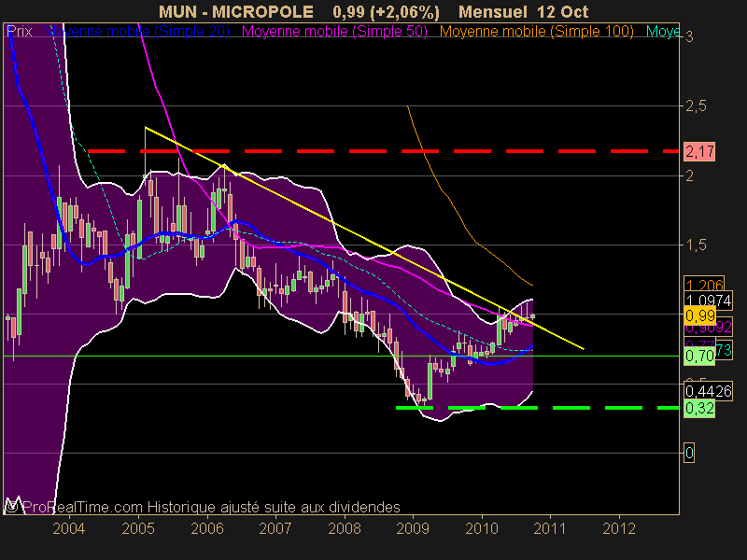This screenshot has height=560, width=747.
Task: Click the 2005 label on time axis
Action: coord(138,528)
